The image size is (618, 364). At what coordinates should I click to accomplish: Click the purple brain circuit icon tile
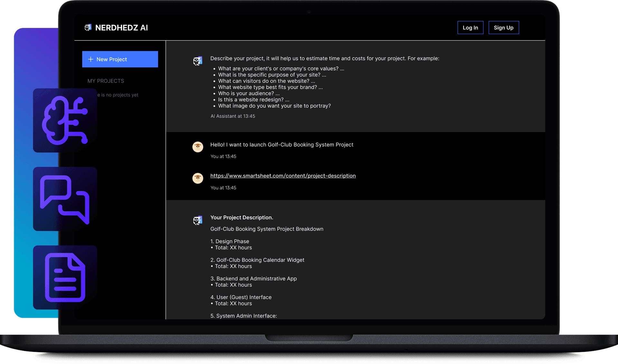pos(65,120)
